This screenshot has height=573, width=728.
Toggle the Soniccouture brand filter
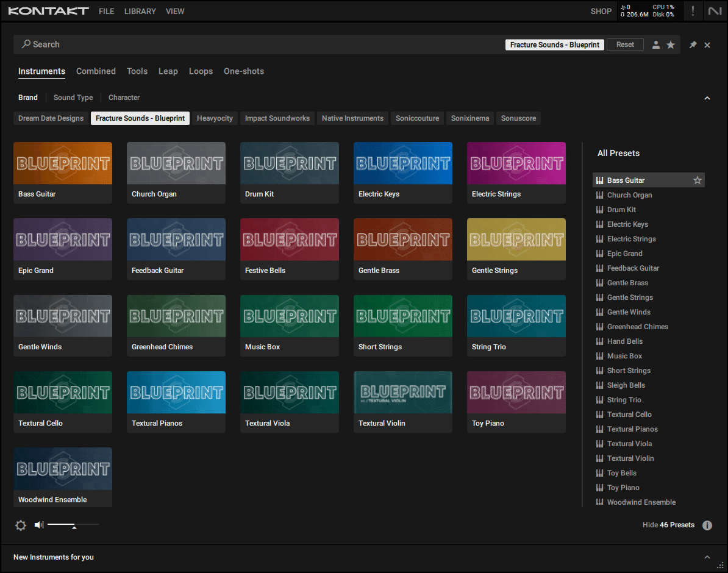pos(417,118)
